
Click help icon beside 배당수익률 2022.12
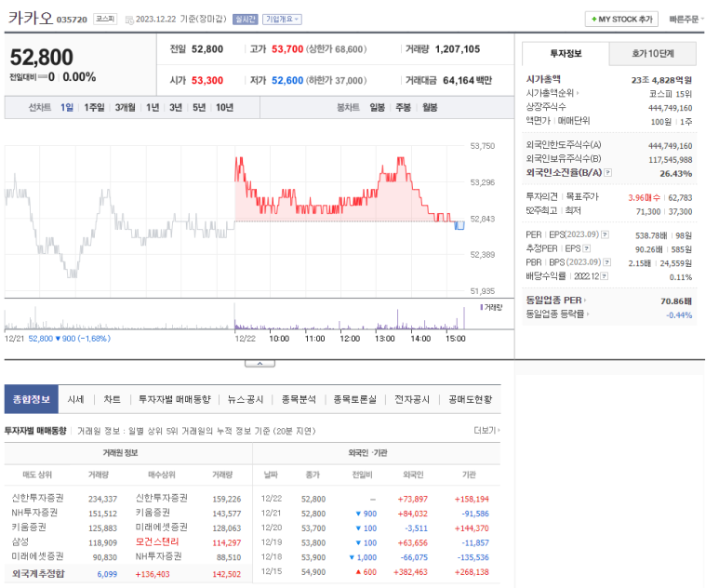pos(605,276)
